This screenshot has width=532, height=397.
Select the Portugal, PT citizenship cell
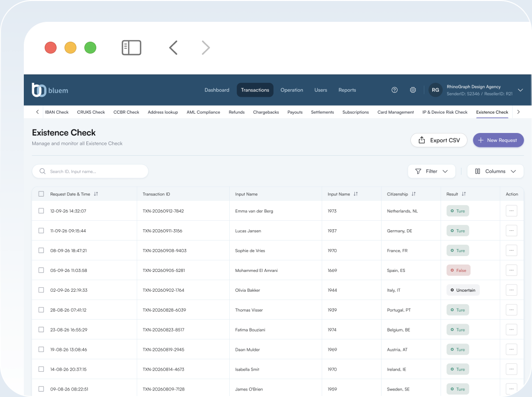399,310
